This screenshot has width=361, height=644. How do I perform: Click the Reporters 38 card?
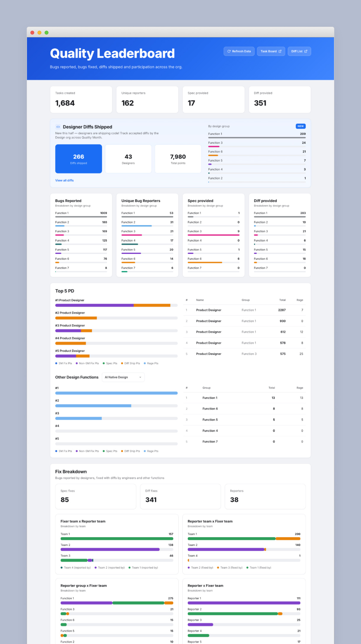click(x=265, y=497)
